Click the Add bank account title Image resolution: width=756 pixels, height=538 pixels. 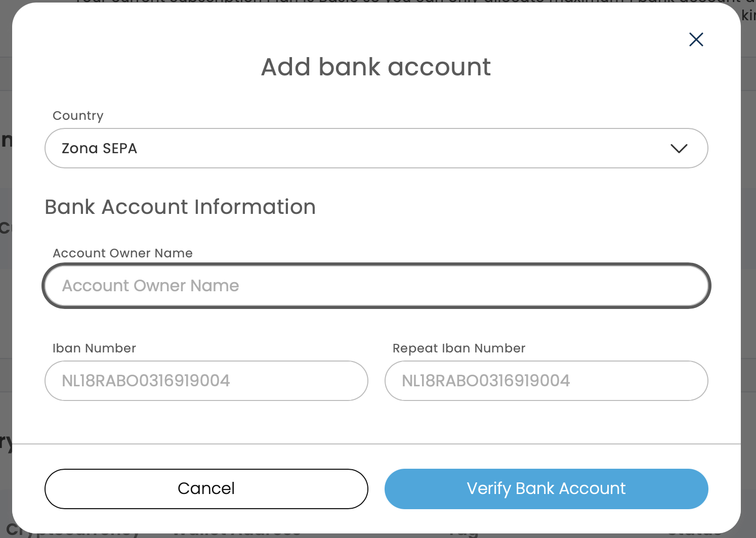tap(375, 67)
